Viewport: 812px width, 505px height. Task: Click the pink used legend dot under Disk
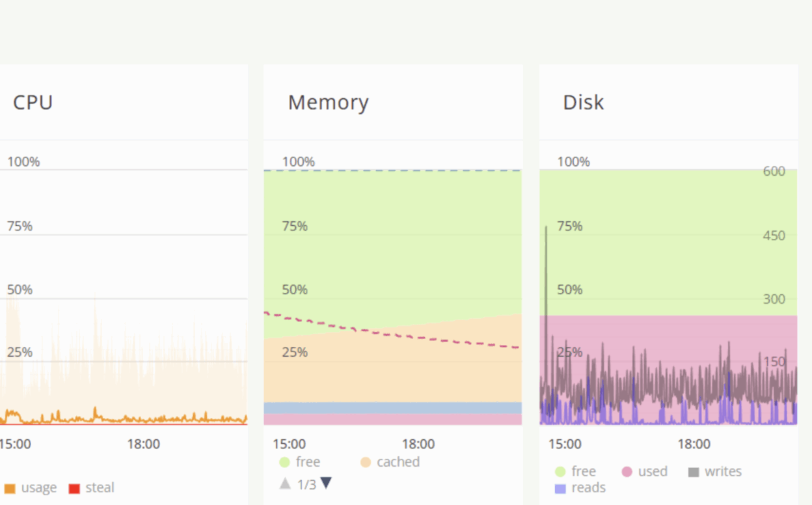coord(627,472)
